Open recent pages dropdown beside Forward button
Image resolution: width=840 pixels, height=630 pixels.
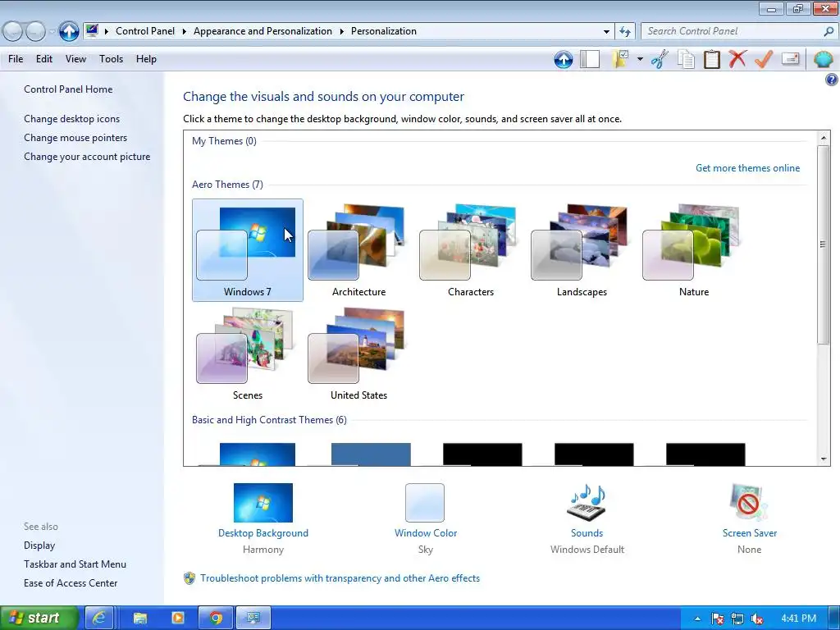52,32
